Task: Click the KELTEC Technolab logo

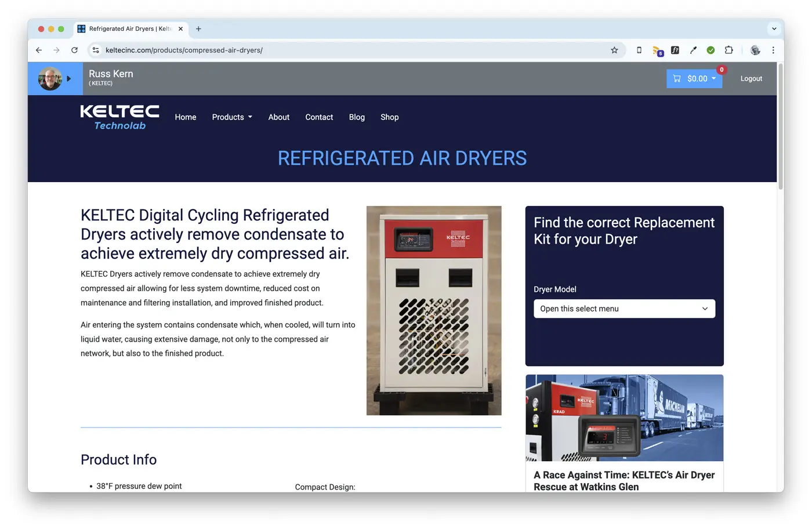Action: (x=119, y=117)
